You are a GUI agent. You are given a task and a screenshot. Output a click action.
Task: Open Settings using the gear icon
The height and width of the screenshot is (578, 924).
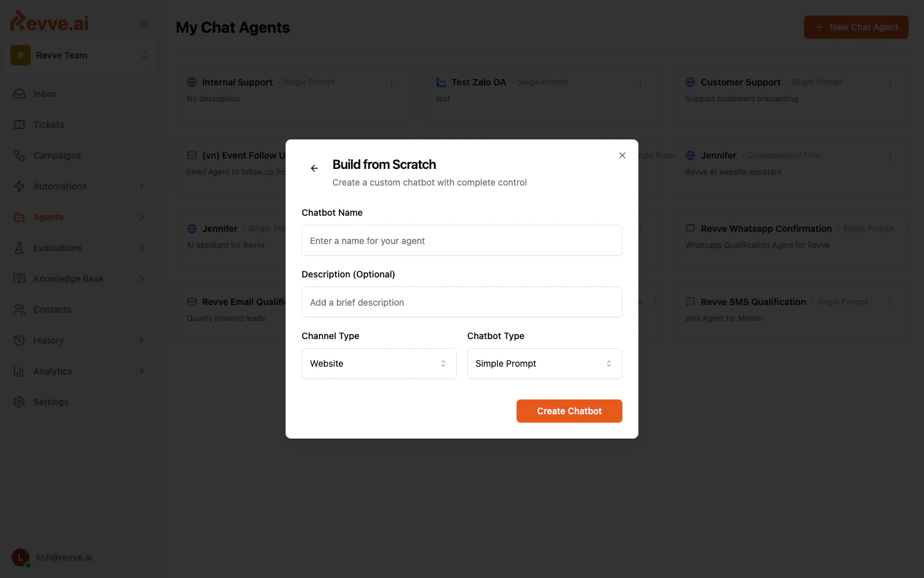click(x=19, y=402)
